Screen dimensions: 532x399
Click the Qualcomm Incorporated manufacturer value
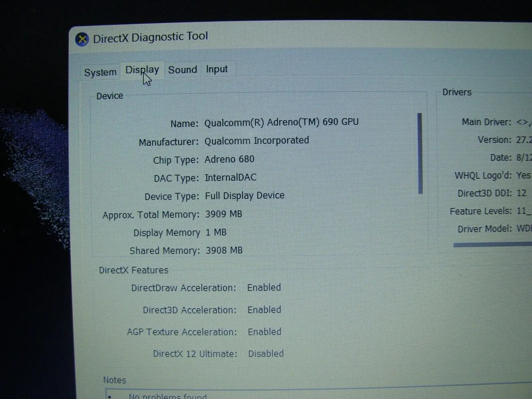pos(257,141)
